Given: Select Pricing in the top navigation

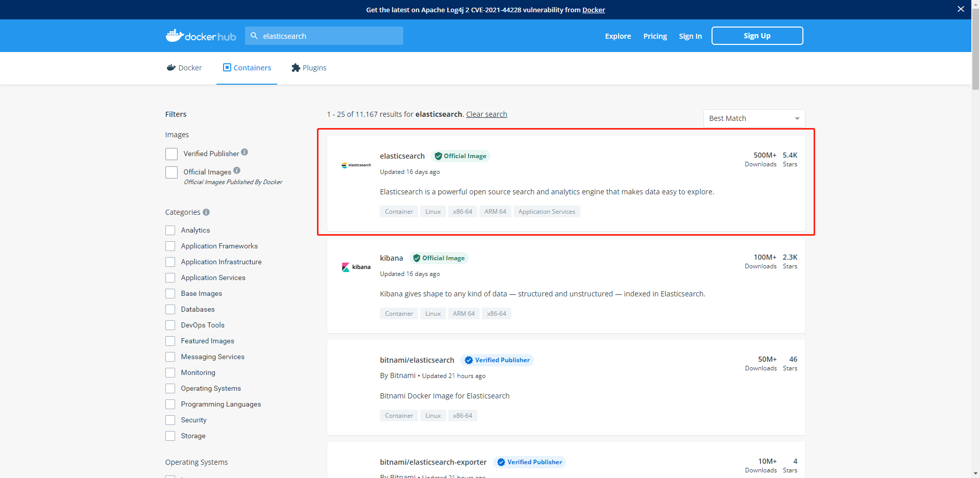Looking at the screenshot, I should pos(655,36).
